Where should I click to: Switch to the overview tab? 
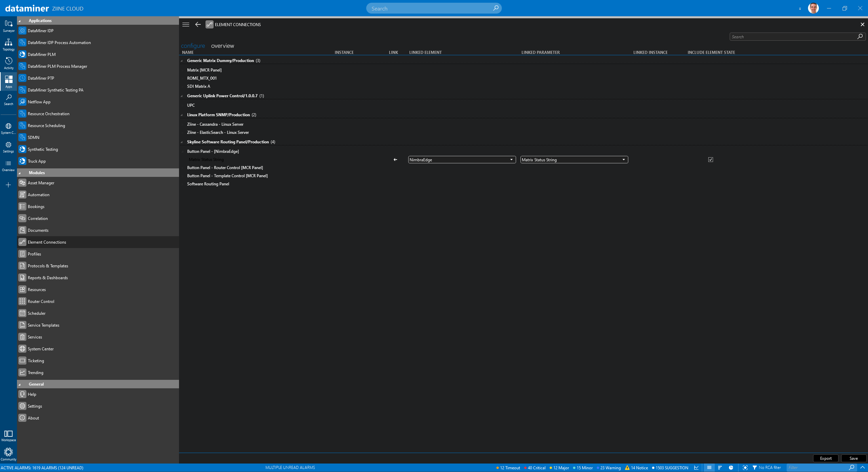222,46
